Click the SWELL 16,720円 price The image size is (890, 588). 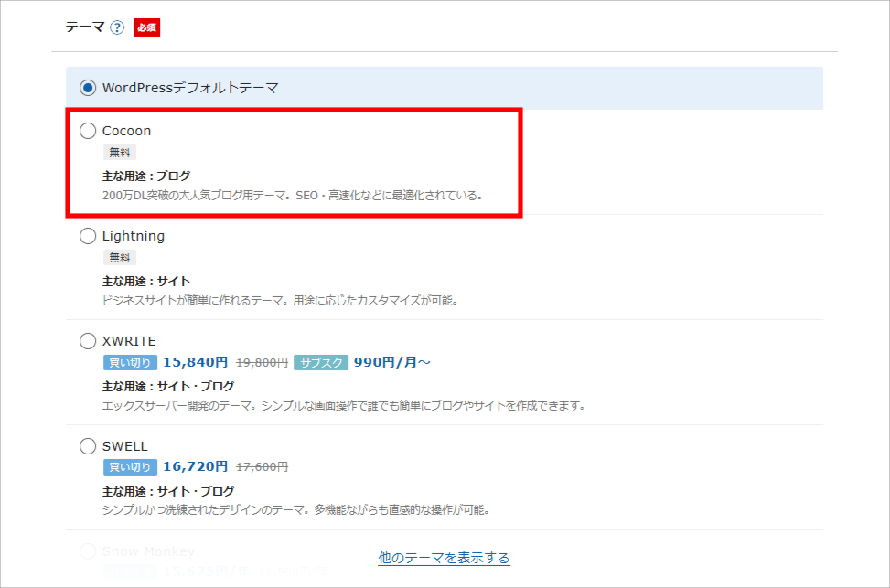click(x=196, y=467)
